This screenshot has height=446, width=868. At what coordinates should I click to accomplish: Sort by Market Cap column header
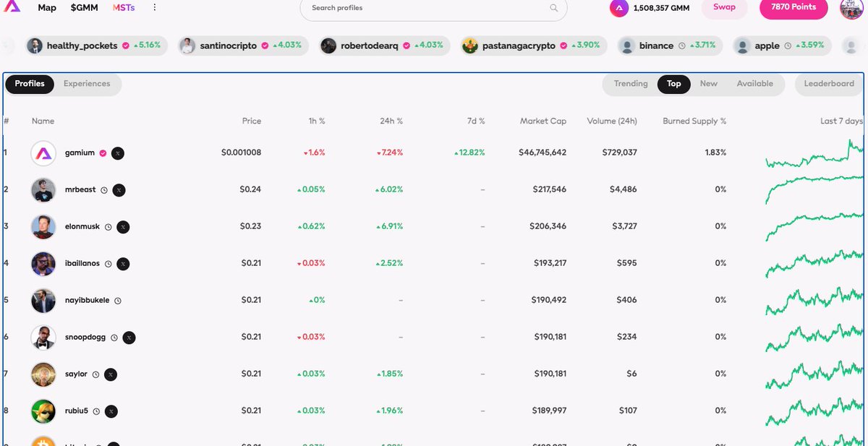pos(543,121)
